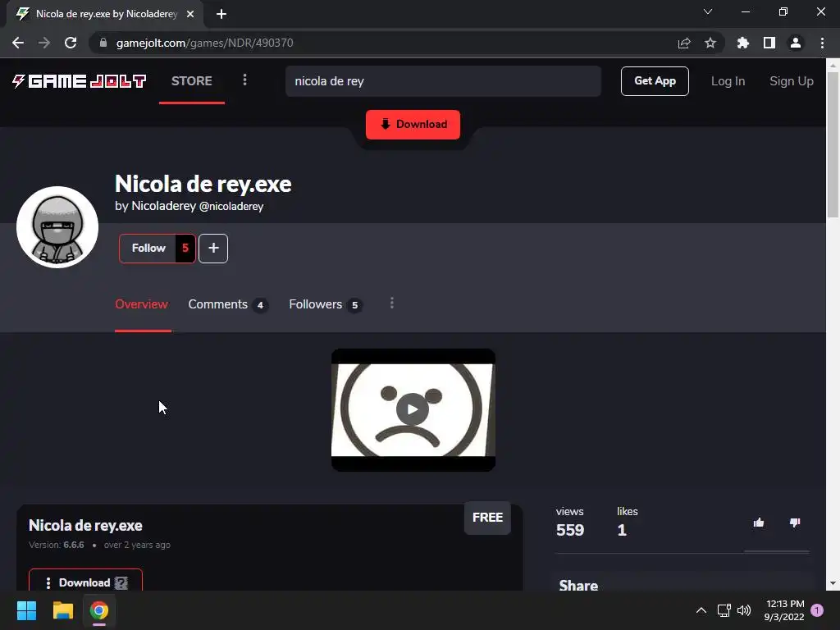This screenshot has width=840, height=630.
Task: Click the Chrome taskbar icon
Action: [x=99, y=610]
